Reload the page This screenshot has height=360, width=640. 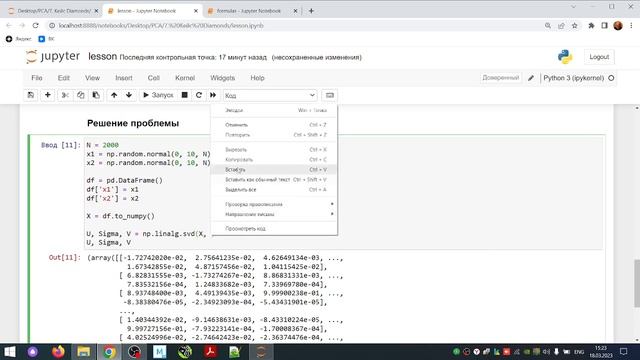[x=36, y=25]
